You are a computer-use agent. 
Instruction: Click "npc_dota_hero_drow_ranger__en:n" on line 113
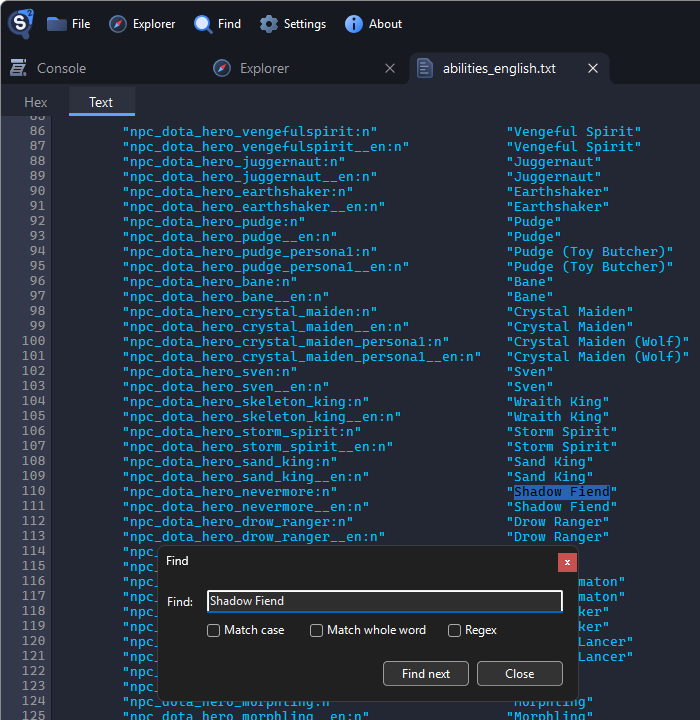tap(254, 537)
